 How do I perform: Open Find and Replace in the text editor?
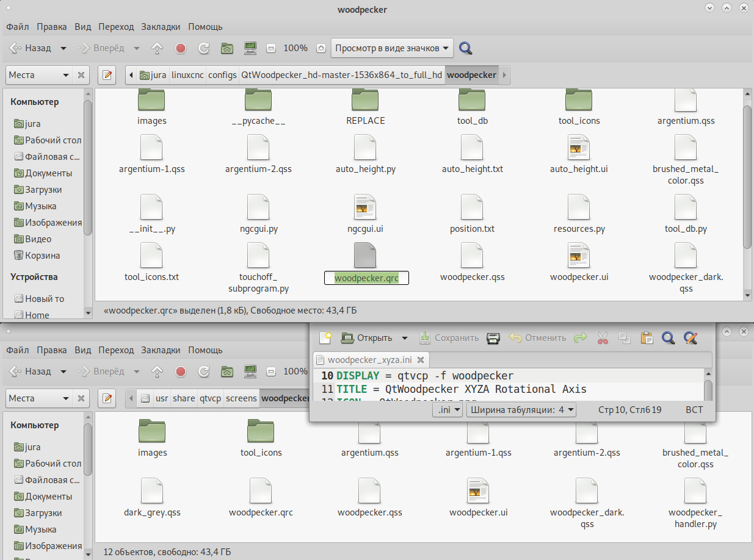[691, 337]
